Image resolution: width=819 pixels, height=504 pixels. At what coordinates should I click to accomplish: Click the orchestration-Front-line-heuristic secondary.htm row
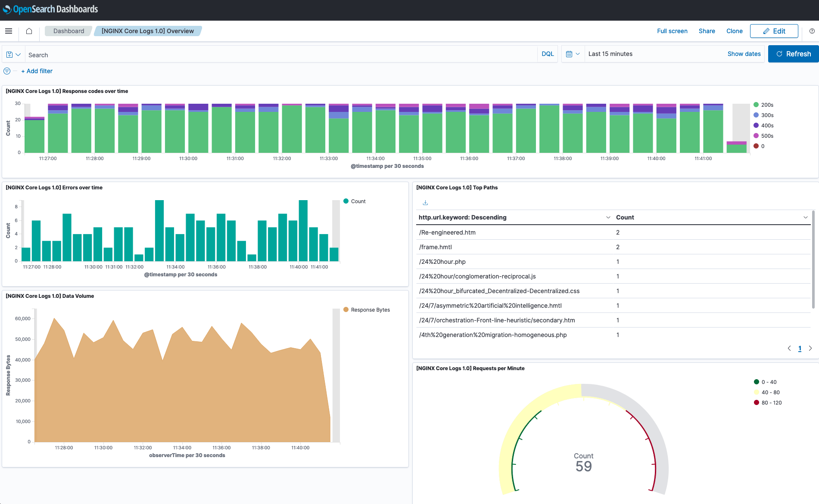[x=613, y=320]
